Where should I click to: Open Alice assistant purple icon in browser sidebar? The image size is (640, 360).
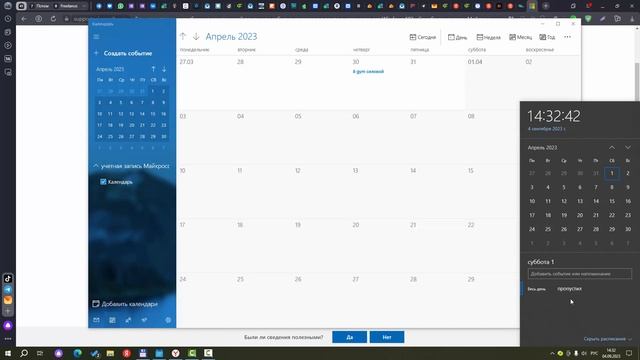tap(8, 326)
